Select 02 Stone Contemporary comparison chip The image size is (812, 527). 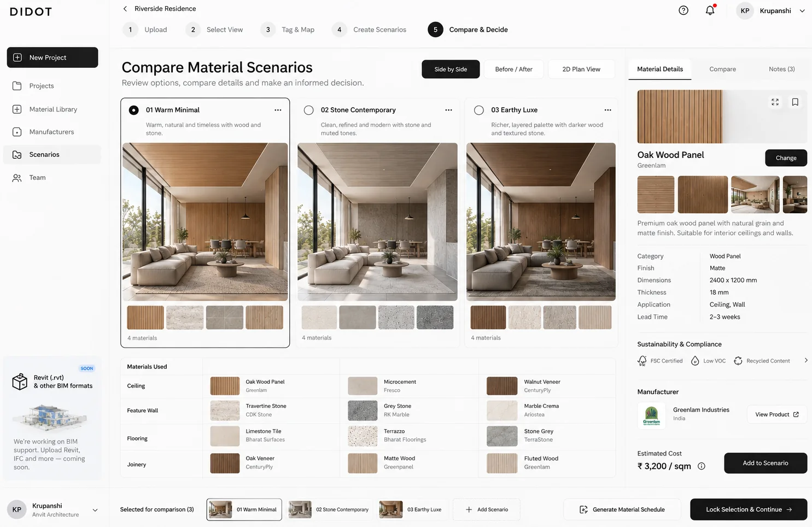point(329,510)
